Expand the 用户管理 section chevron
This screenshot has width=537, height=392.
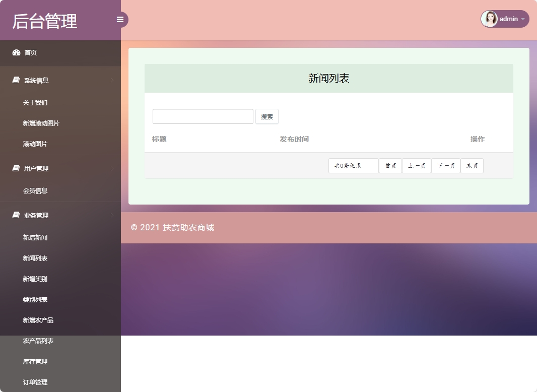[112, 168]
